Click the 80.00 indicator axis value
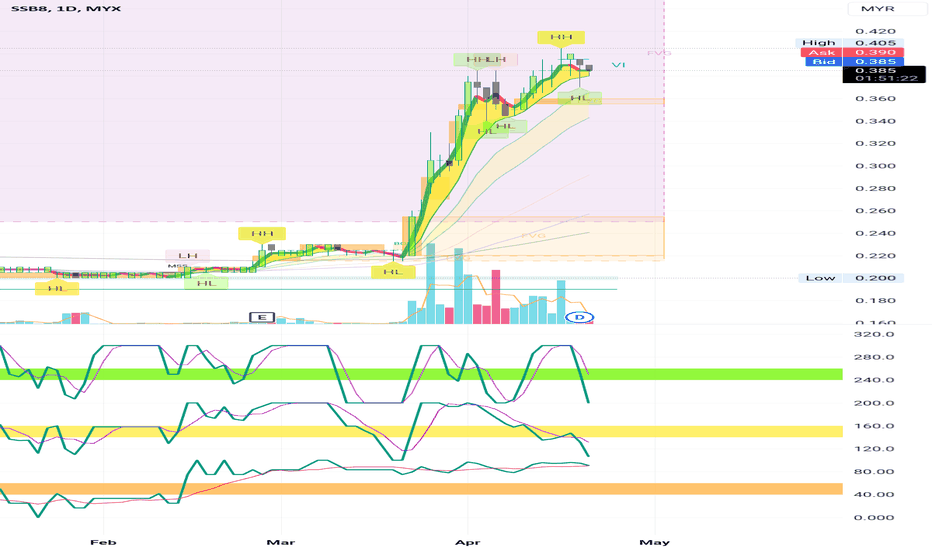Viewport: 932px width, 550px height. coord(874,472)
